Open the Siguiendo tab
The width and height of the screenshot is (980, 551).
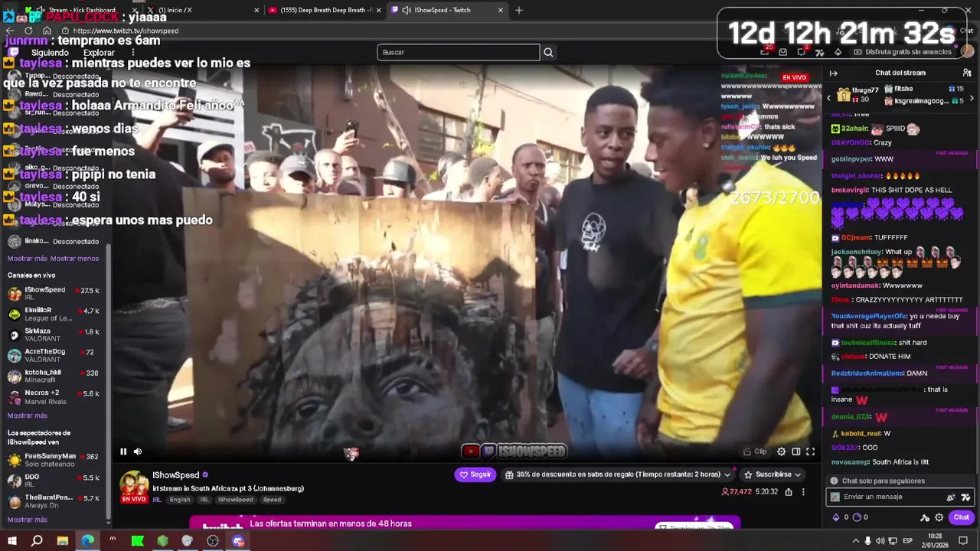pos(50,53)
